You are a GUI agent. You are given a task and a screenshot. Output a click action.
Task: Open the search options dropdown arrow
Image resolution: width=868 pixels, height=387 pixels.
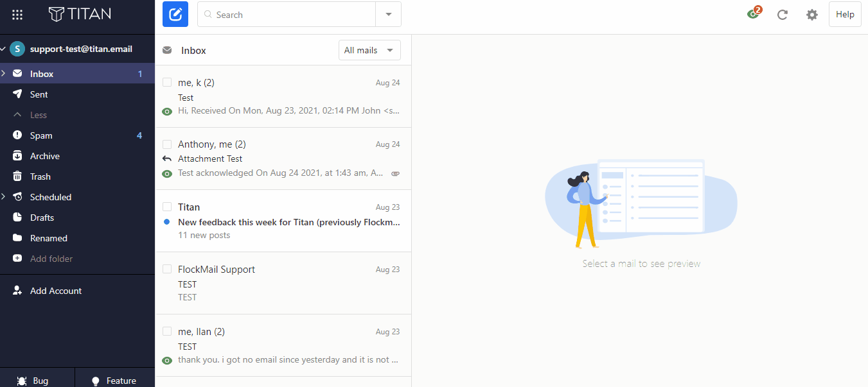pyautogui.click(x=388, y=14)
